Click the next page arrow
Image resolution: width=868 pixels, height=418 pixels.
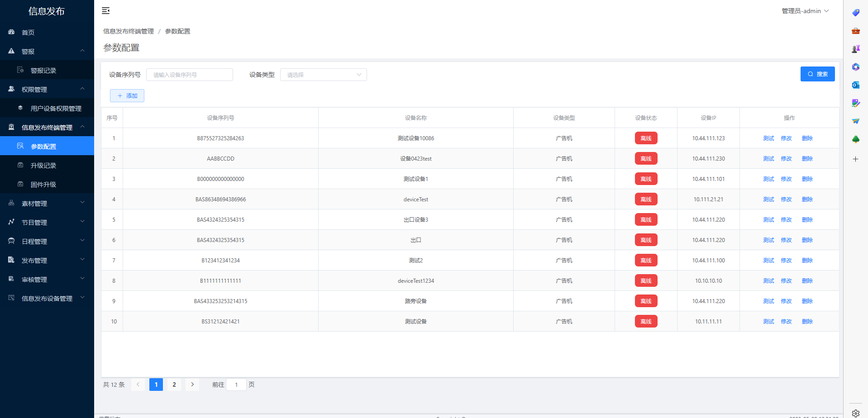(x=192, y=385)
